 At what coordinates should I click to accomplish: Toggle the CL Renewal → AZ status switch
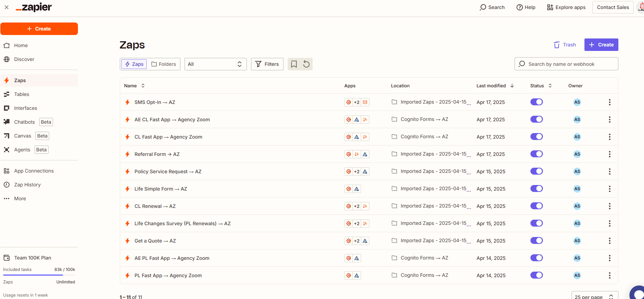pos(536,206)
